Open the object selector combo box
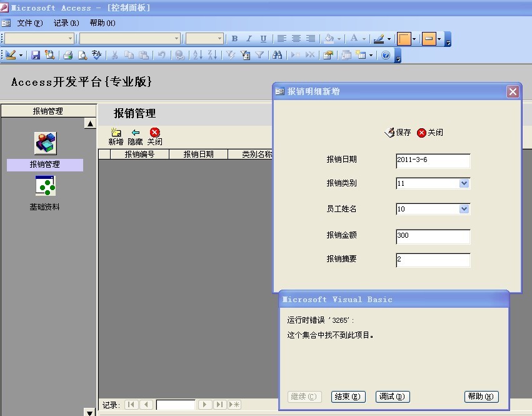This screenshot has height=416, width=532. (x=39, y=39)
